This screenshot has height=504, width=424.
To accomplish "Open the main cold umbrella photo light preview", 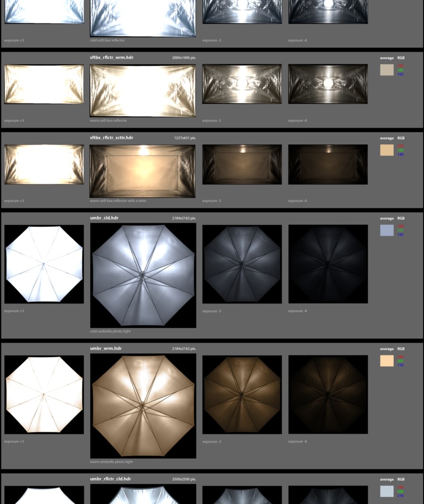I will click(x=143, y=275).
